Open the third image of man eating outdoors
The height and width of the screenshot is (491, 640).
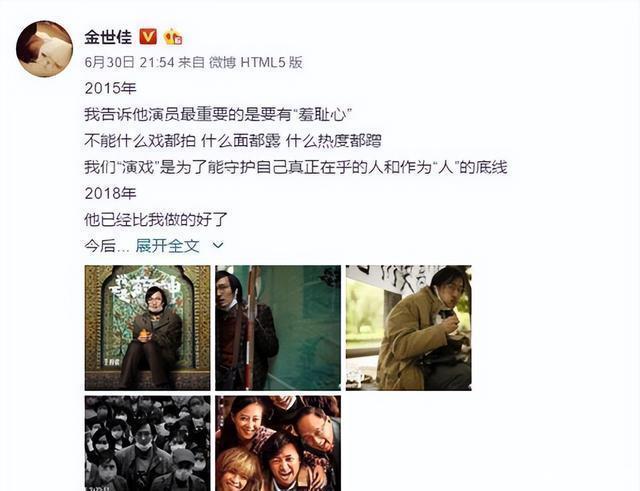point(409,328)
